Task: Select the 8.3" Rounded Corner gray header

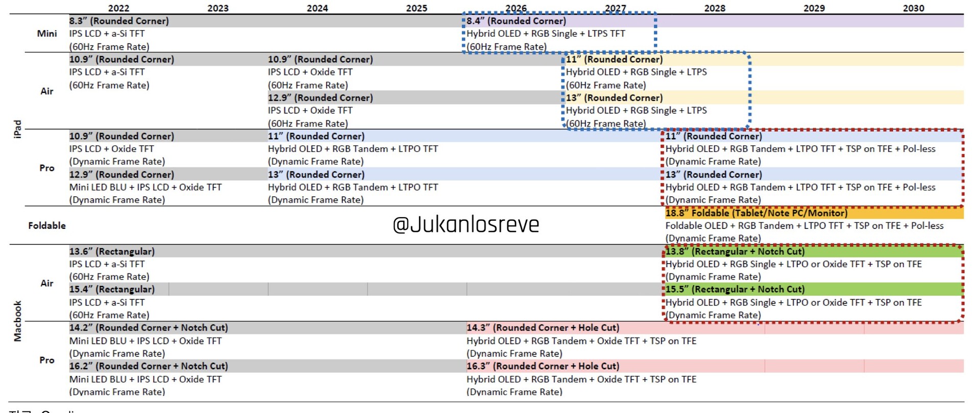Action: [119, 21]
